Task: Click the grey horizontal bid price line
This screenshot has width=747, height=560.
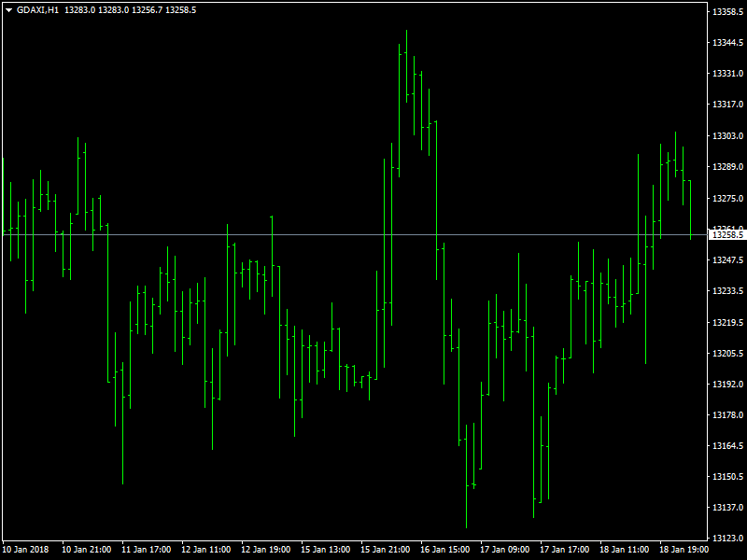Action: [354, 235]
